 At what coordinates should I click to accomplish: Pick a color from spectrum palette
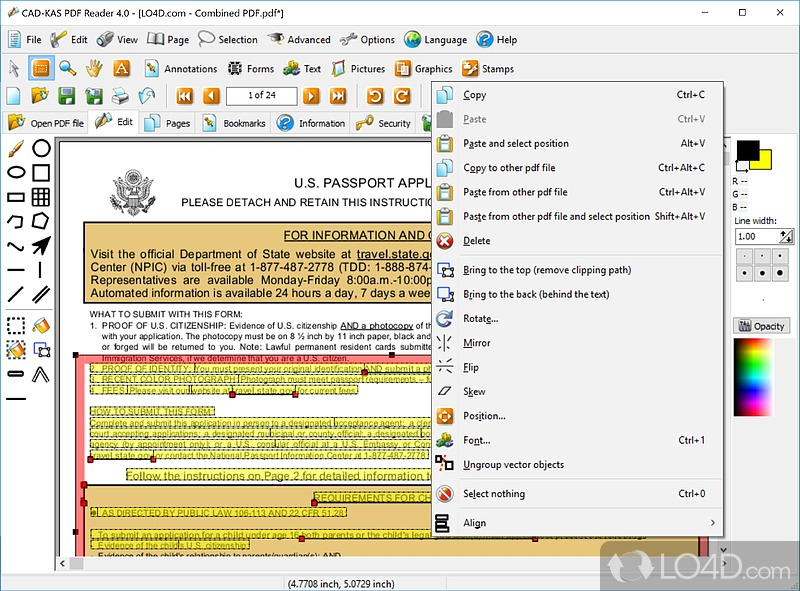point(754,377)
